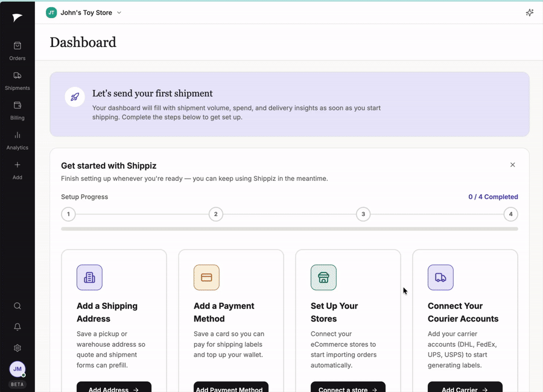
Task: Click the Set Up Your Stores heading
Action: 334,312
